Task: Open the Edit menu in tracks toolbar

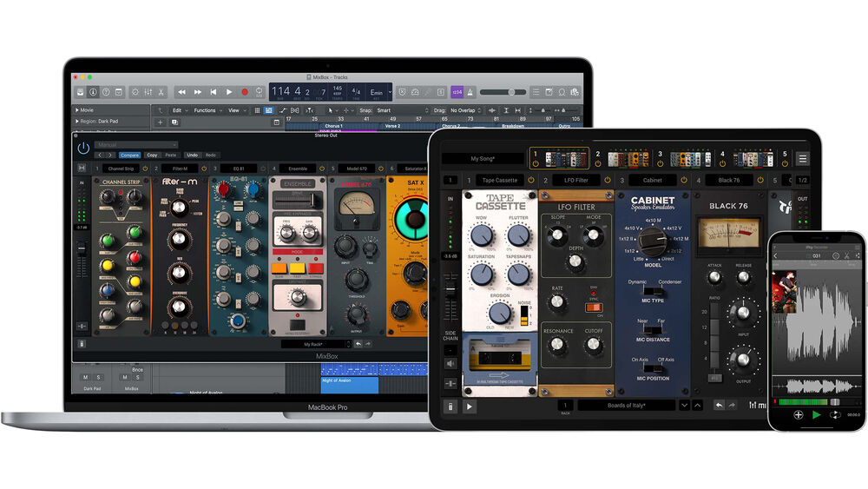Action: [x=178, y=110]
